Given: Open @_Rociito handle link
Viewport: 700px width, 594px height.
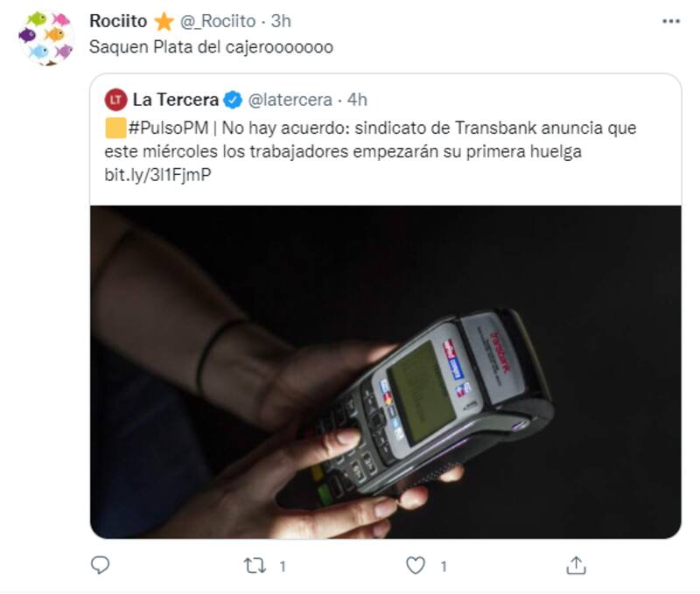Looking at the screenshot, I should tap(217, 21).
